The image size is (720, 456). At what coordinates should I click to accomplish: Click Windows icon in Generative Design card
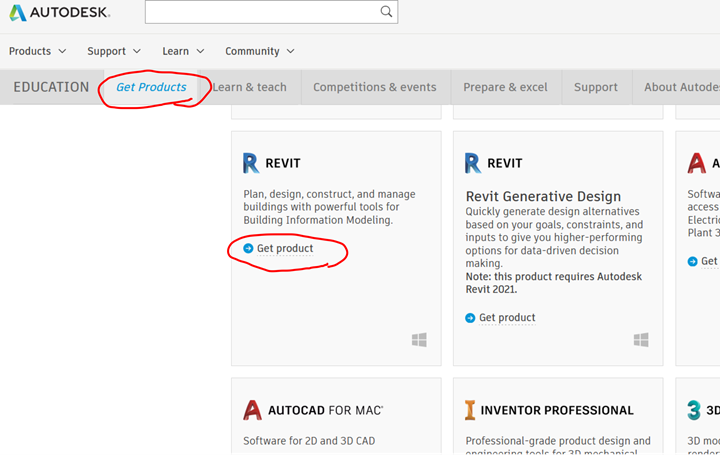point(641,340)
